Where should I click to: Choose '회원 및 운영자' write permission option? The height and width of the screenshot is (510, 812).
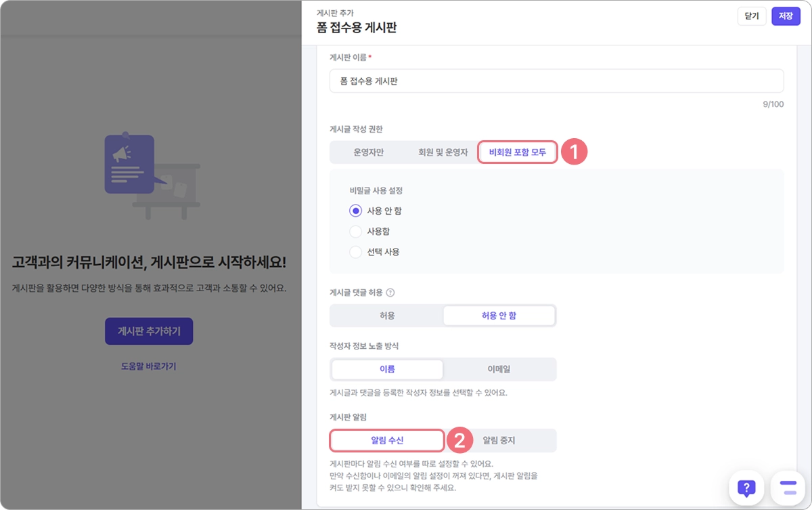[x=443, y=152]
